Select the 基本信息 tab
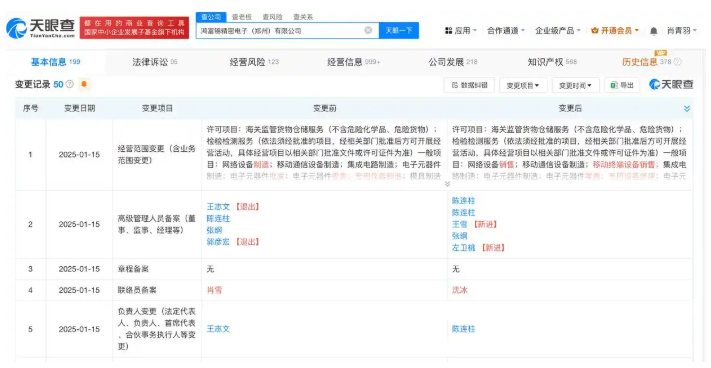 pos(55,62)
